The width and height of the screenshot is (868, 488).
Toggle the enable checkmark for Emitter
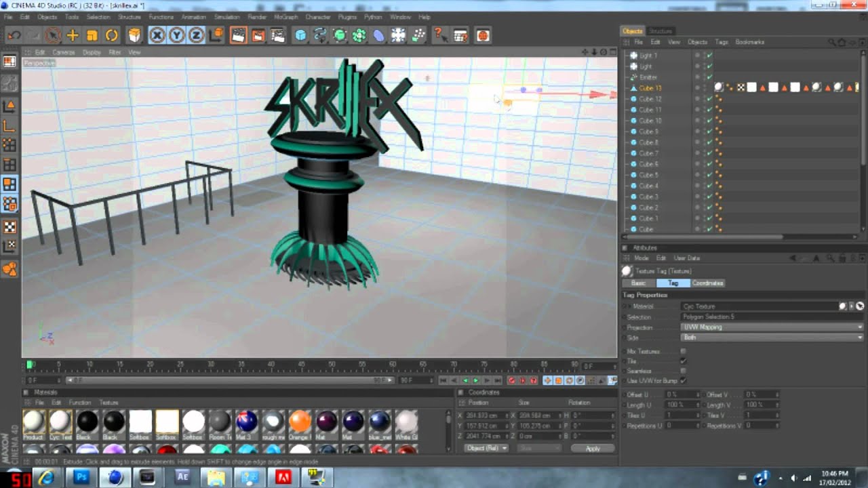pyautogui.click(x=709, y=77)
